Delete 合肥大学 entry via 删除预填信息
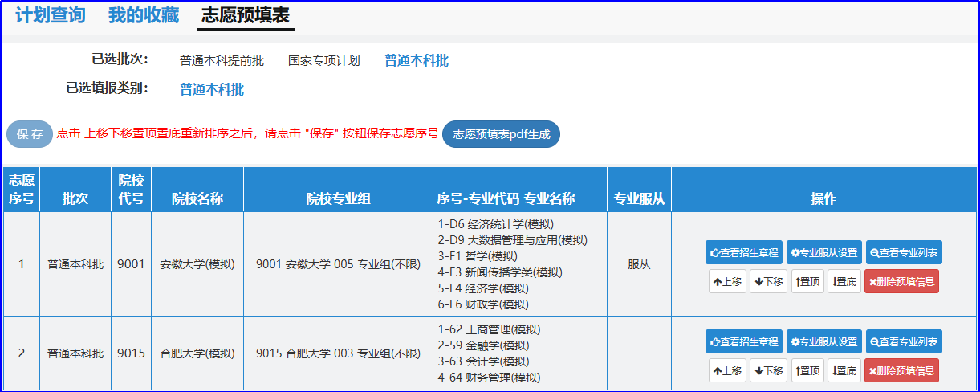This screenshot has width=980, height=392. (901, 370)
